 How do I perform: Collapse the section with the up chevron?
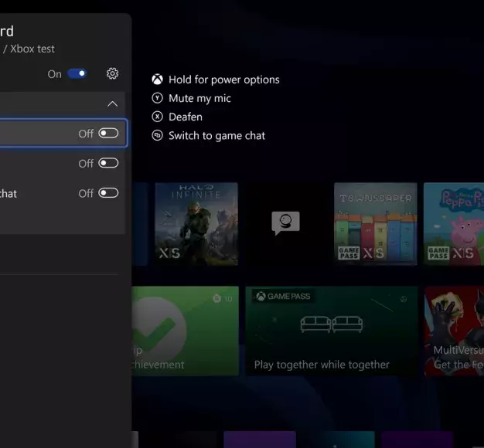click(112, 104)
